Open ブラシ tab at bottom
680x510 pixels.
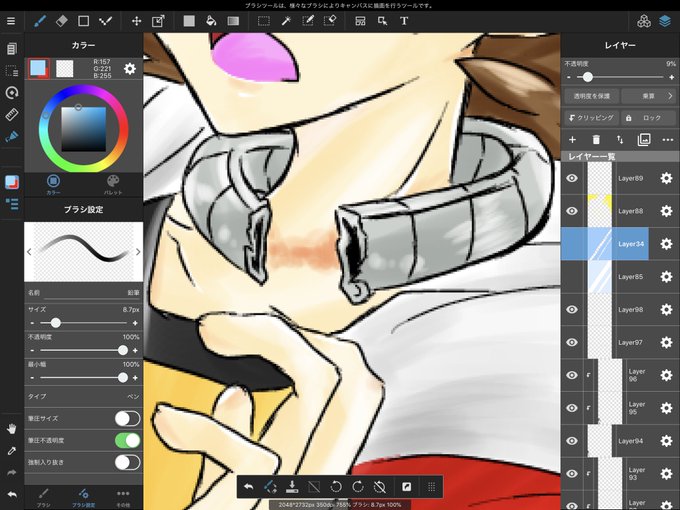click(43, 498)
